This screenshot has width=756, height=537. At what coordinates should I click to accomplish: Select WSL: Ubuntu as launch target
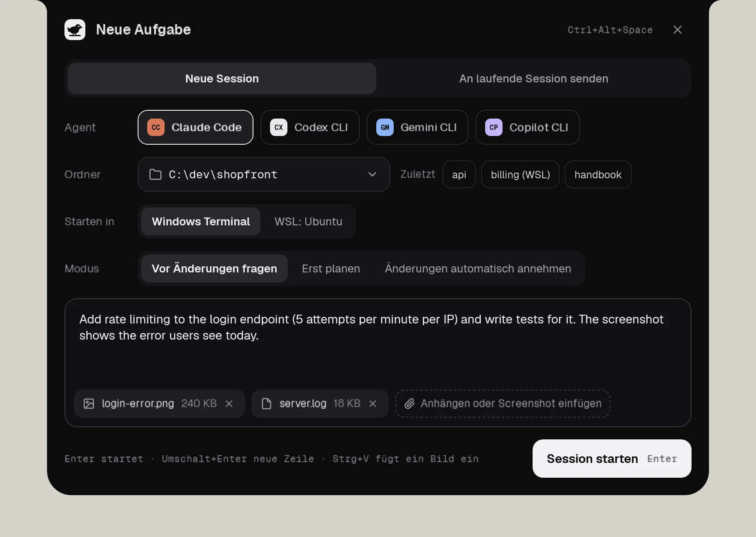(308, 221)
